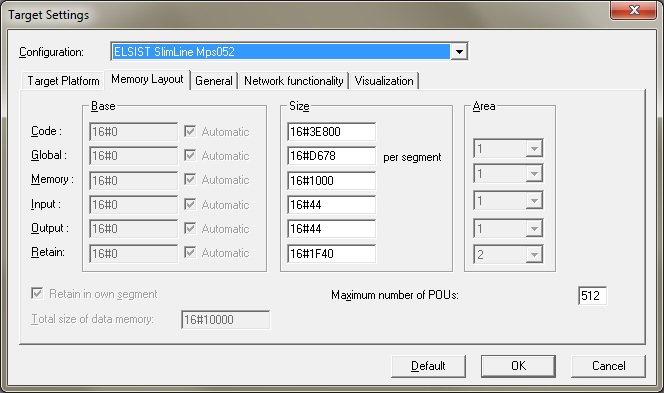Open the General tab

pos(213,81)
